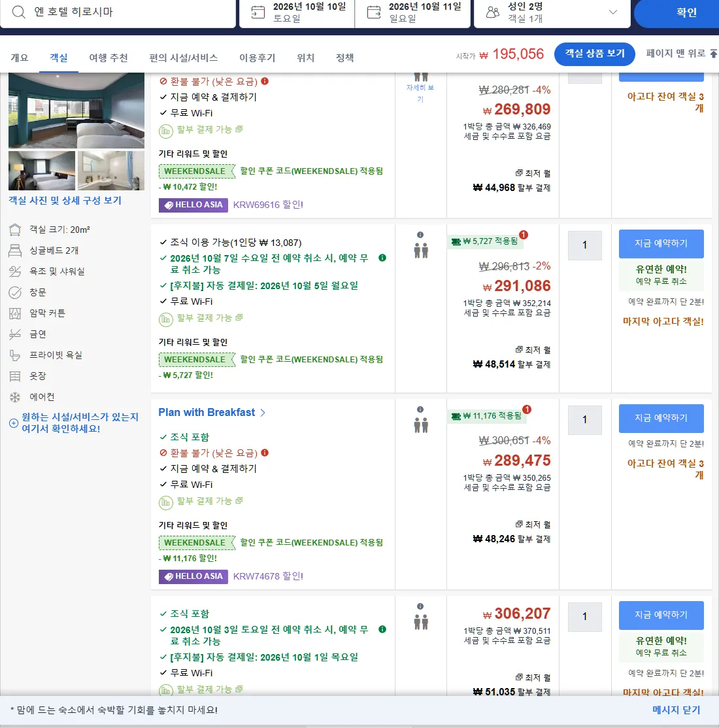Click the no-smoking icon beside 금연
719x728 pixels.
coord(15,334)
